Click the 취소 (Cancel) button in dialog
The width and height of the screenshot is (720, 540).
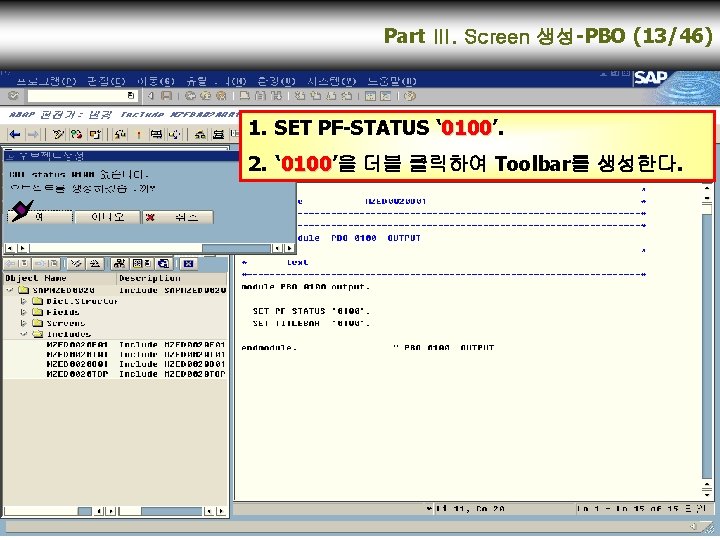tap(178, 217)
